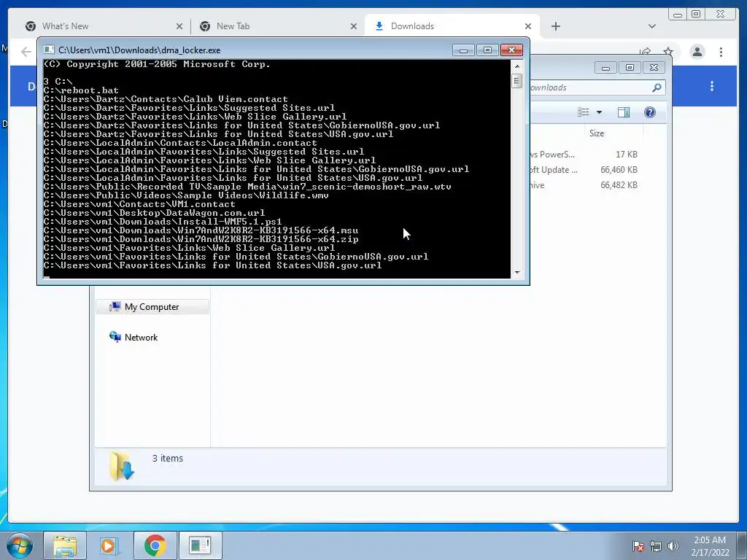
Task: Minimize the Chrome window
Action: click(678, 15)
